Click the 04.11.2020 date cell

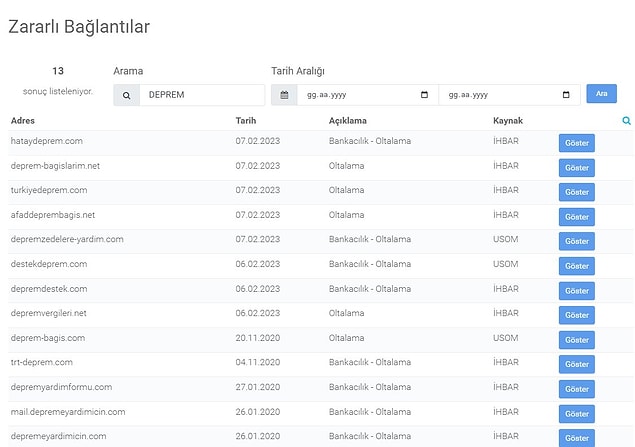[x=258, y=362]
